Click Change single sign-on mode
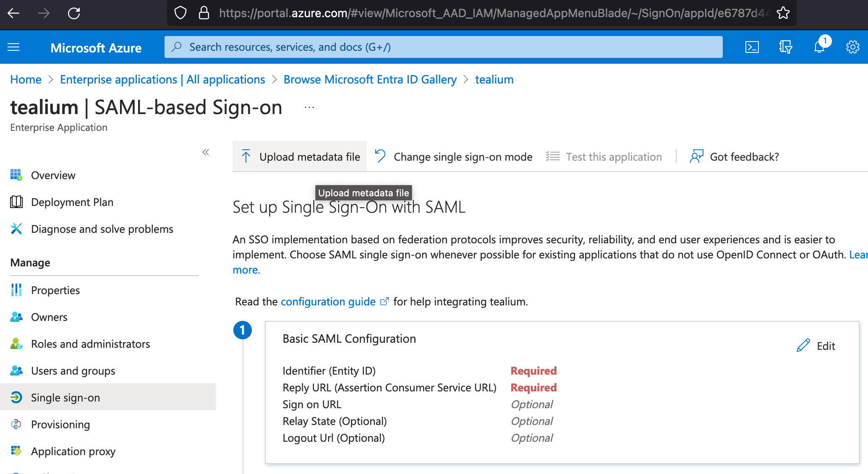Viewport: 868px width, 474px height. (x=454, y=156)
